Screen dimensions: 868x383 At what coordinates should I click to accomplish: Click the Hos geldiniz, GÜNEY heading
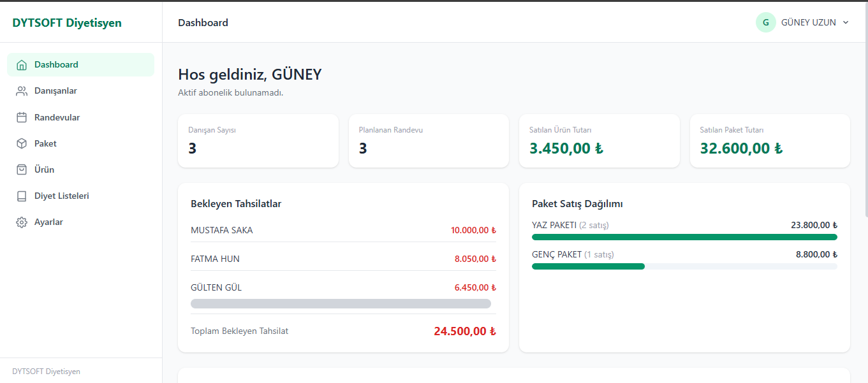coord(250,75)
